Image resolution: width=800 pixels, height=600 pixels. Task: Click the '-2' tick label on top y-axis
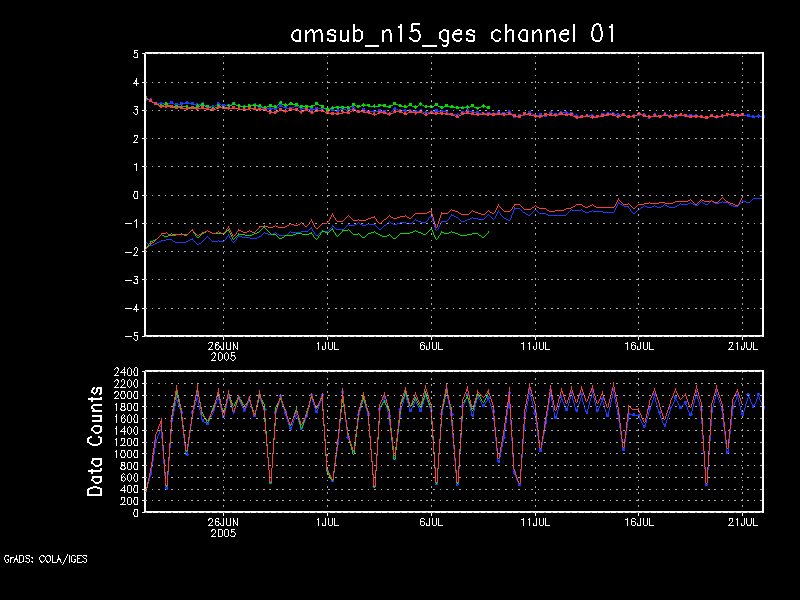click(x=132, y=252)
